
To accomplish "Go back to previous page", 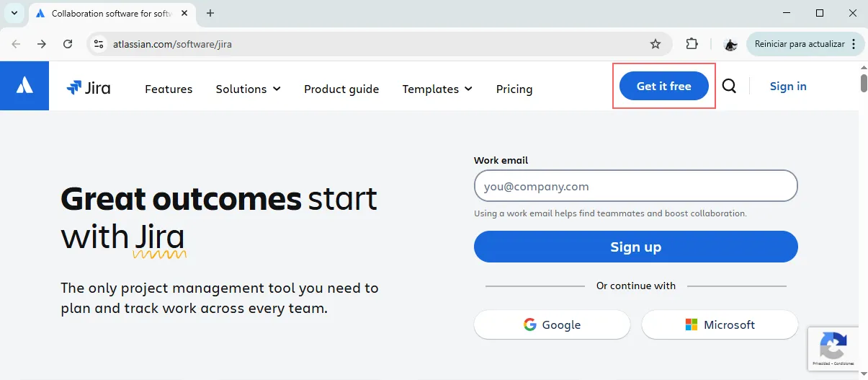I will [x=16, y=44].
